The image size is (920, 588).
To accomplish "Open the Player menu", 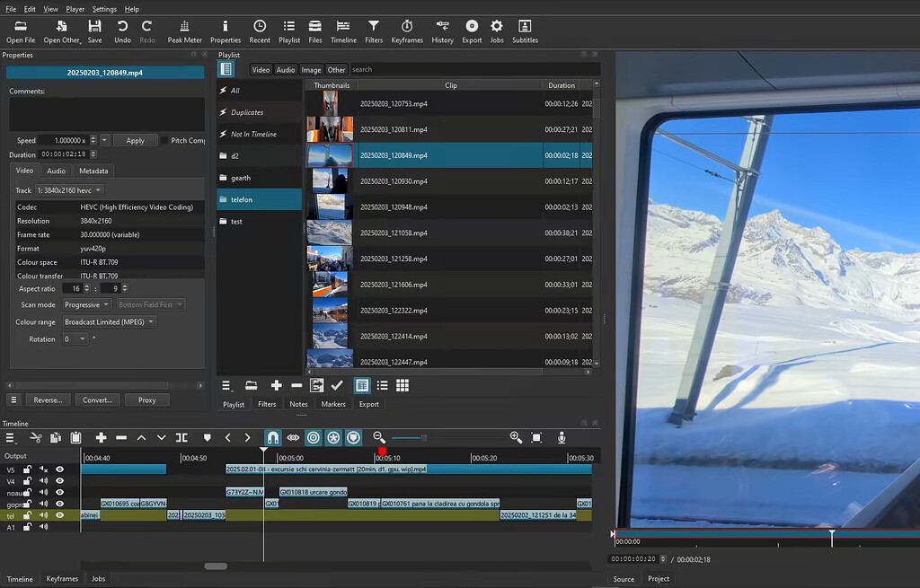I will coord(75,9).
